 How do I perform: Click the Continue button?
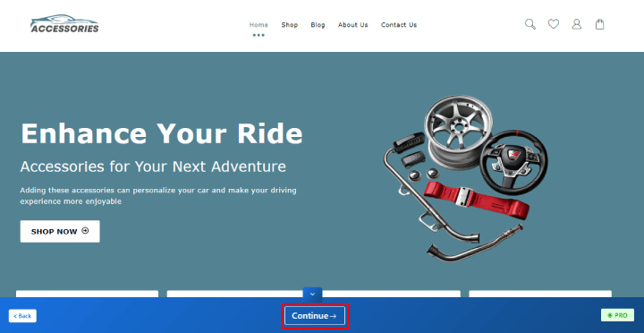(x=315, y=316)
